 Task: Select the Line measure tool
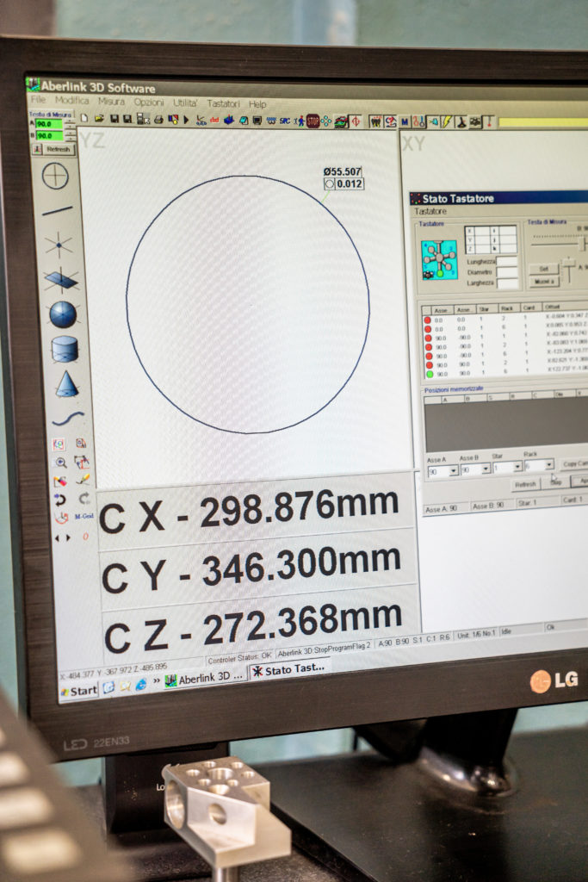coord(58,212)
